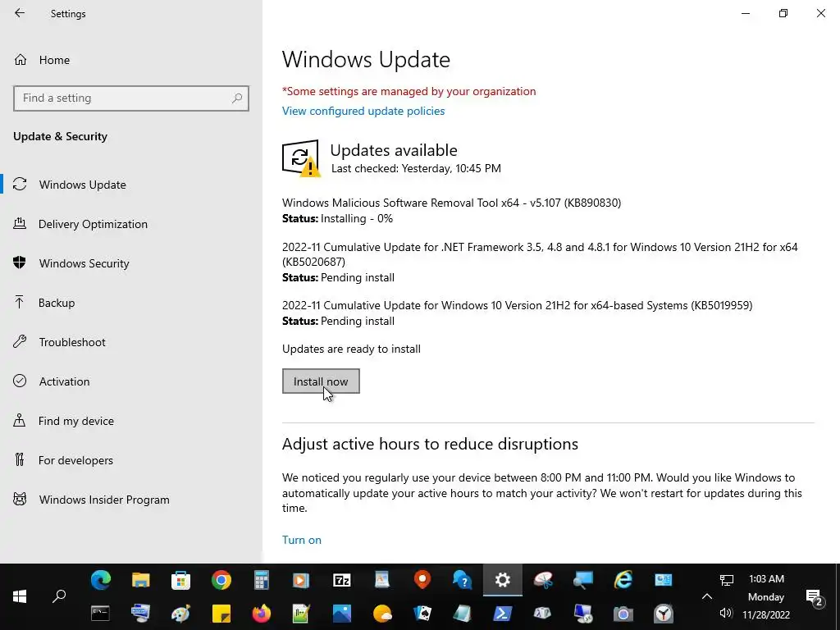Launch PowerShell from the taskbar
The height and width of the screenshot is (630, 840).
click(503, 613)
